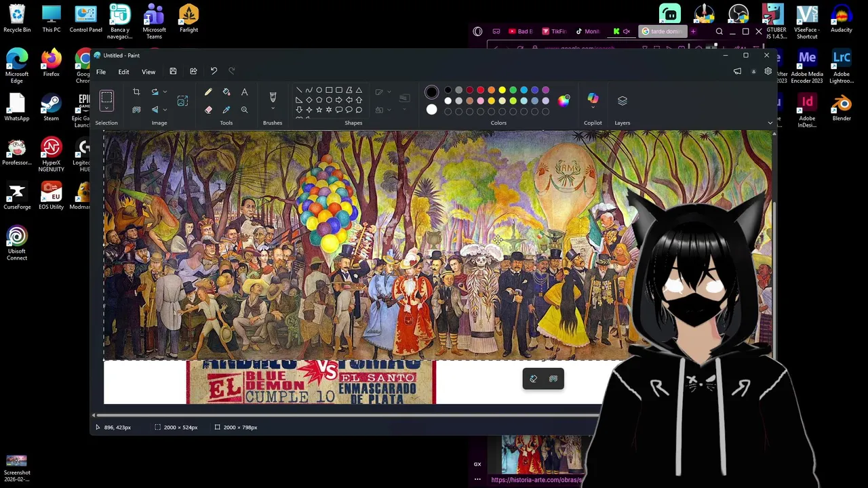Switch to the TikFin browser tab
The image size is (868, 488).
554,31
